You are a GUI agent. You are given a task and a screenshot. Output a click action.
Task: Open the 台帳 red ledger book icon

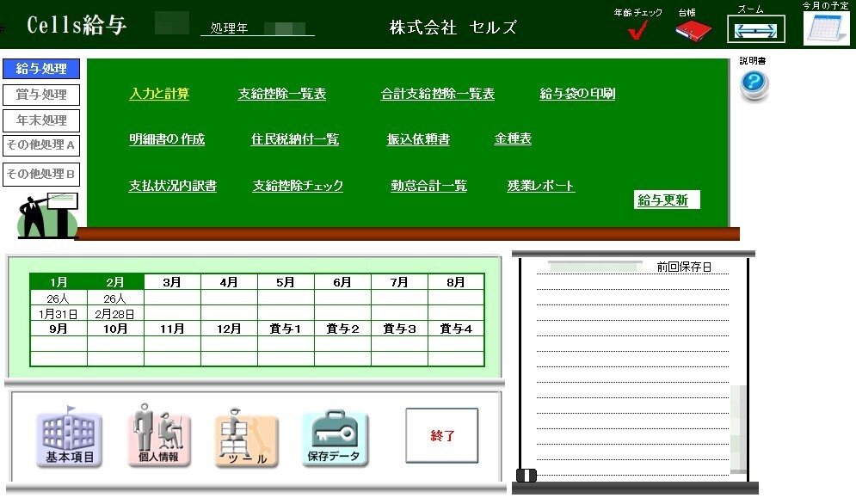(693, 30)
